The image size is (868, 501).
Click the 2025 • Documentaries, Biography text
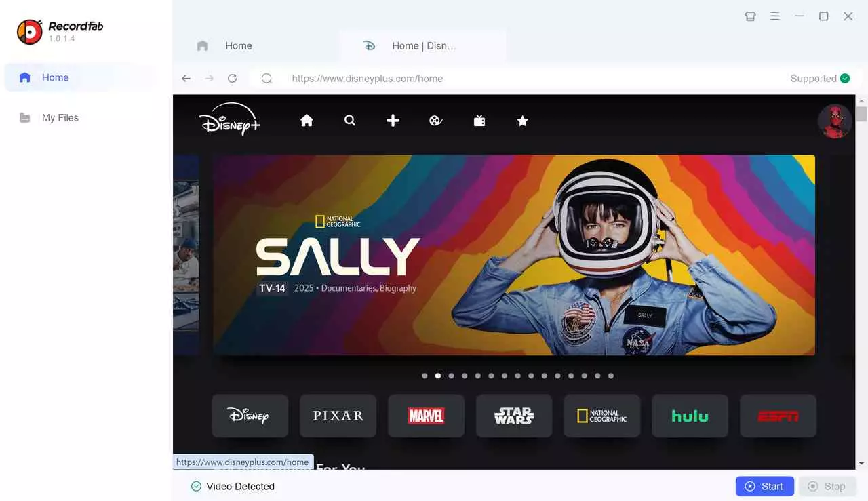tap(355, 288)
